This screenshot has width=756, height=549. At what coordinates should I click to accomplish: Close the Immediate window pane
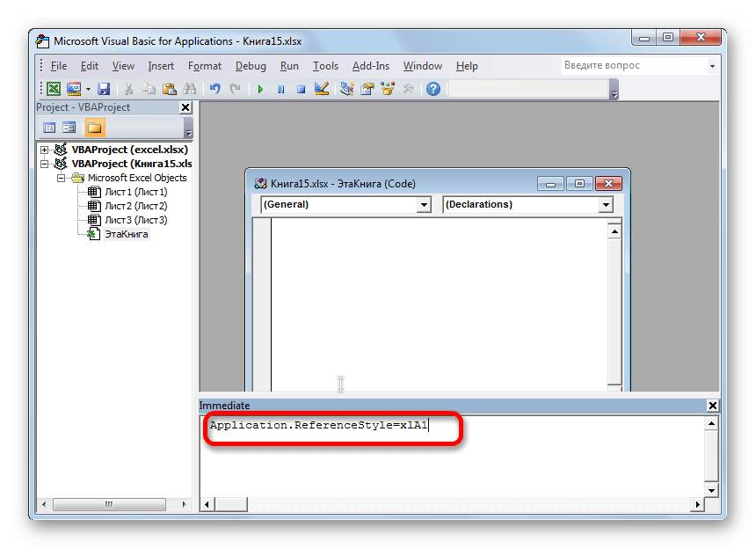pos(712,406)
